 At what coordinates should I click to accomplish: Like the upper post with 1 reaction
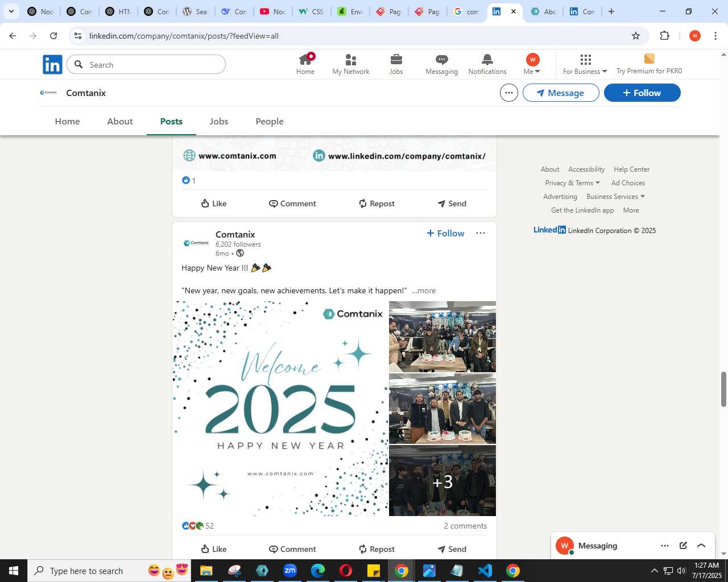214,203
